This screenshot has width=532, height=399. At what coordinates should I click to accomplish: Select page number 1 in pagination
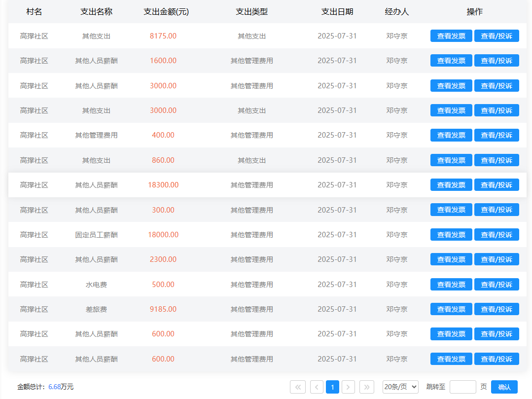[332, 387]
